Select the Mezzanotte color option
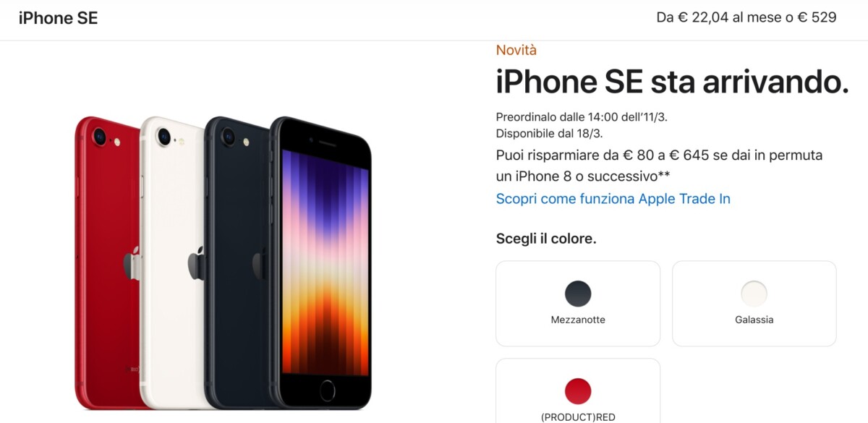 tap(578, 304)
